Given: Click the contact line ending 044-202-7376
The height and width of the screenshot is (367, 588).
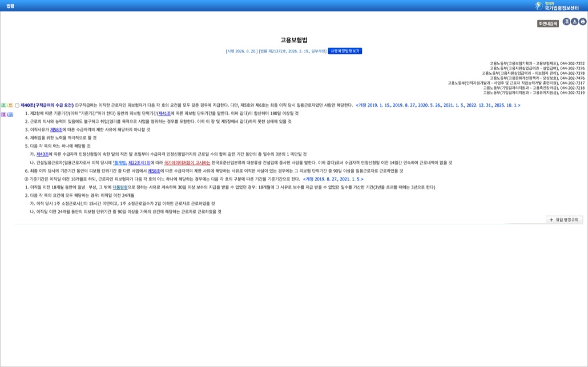Looking at the screenshot, I should [537, 68].
